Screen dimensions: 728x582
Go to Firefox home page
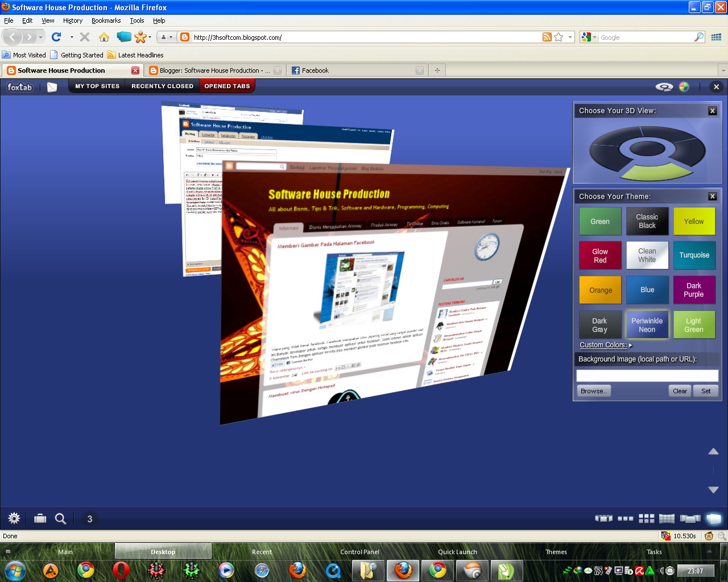pos(104,37)
